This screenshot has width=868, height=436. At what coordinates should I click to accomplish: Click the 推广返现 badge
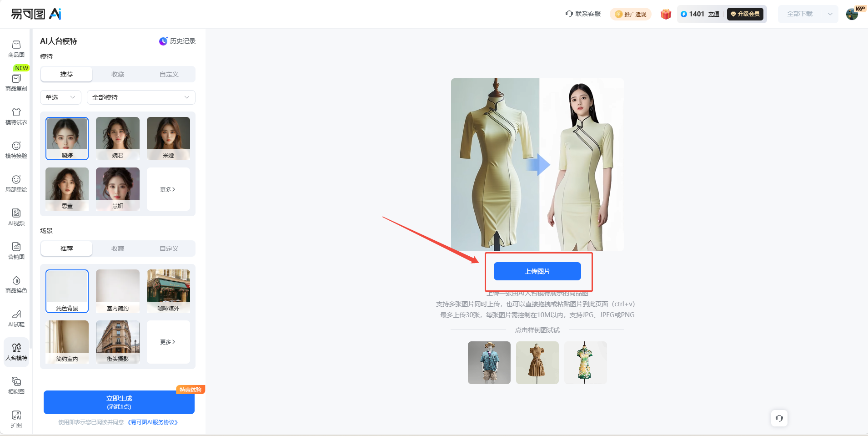click(631, 14)
